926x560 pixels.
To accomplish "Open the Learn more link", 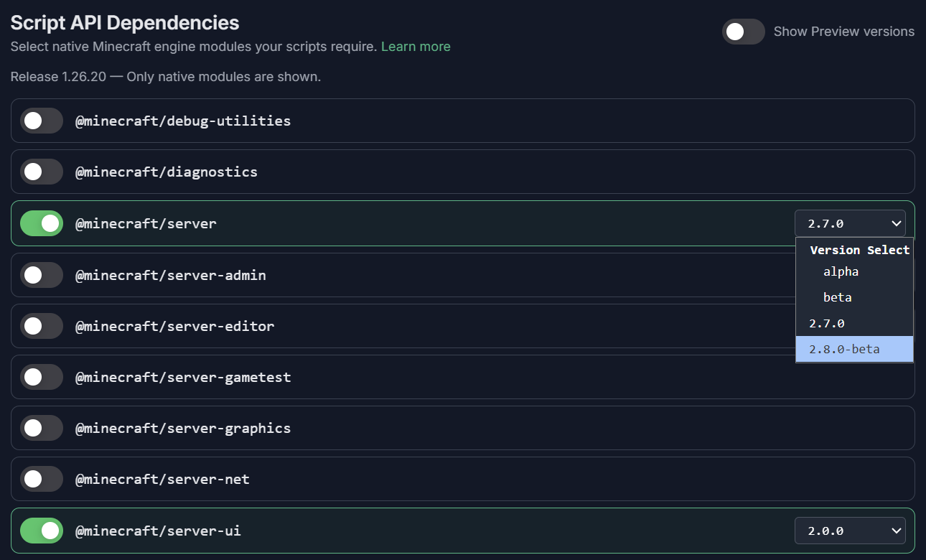I will 416,47.
